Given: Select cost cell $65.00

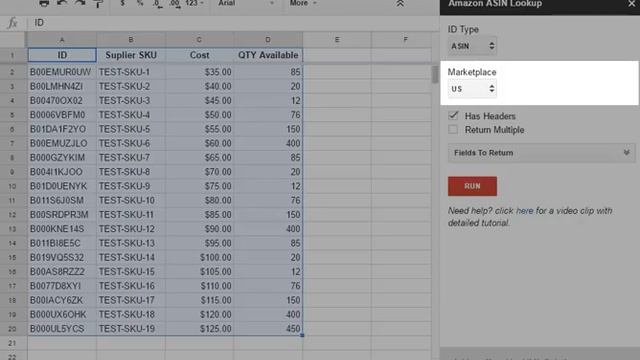Looking at the screenshot, I should pos(199,158).
